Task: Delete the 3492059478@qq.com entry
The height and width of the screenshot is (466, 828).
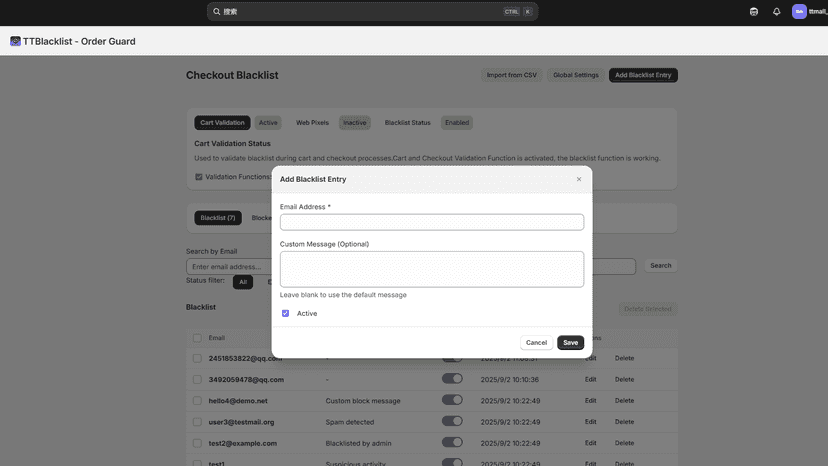Action: point(624,379)
